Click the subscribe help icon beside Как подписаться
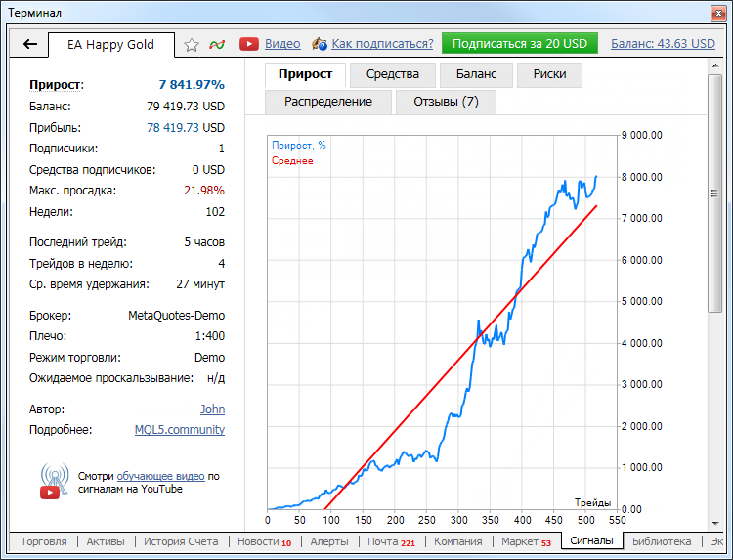Viewport: 733px width, 560px height. 320,44
